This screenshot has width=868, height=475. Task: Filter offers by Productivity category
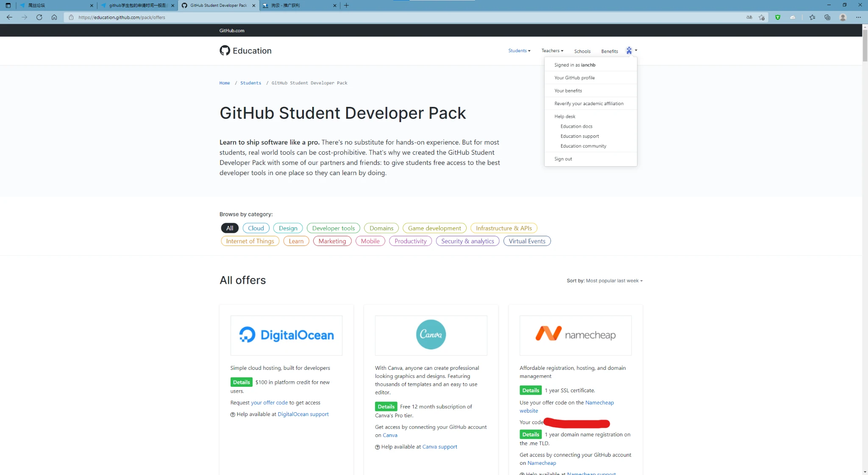411,241
